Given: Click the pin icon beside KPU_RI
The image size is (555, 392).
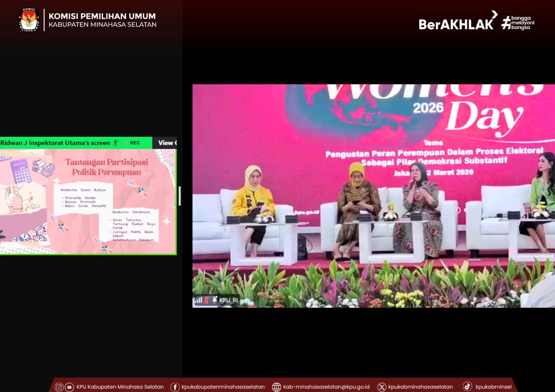Looking at the screenshot, I should 215,300.
